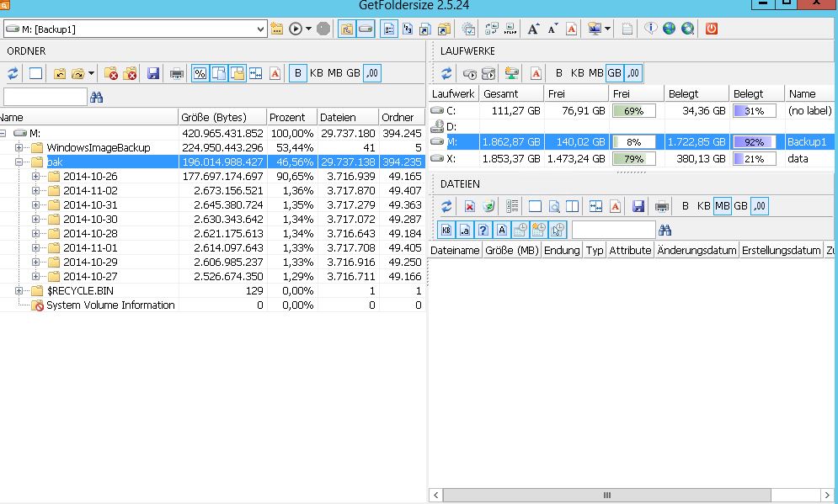Switch ORDNER size unit to GB

coord(353,73)
